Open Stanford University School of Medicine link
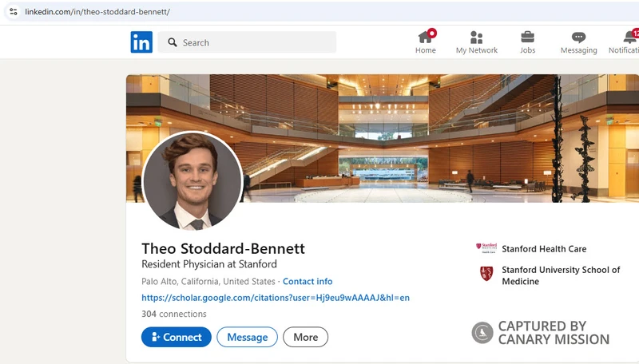Screen dimensions: 639x364 point(561,275)
